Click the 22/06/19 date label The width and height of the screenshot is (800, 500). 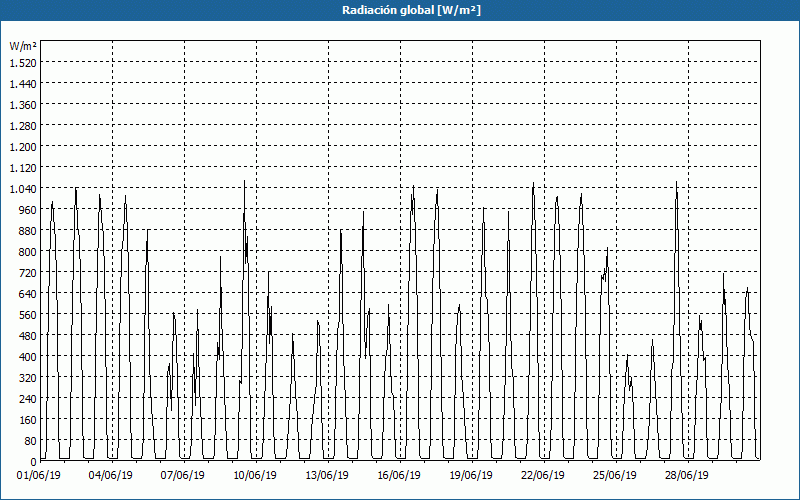[543, 476]
